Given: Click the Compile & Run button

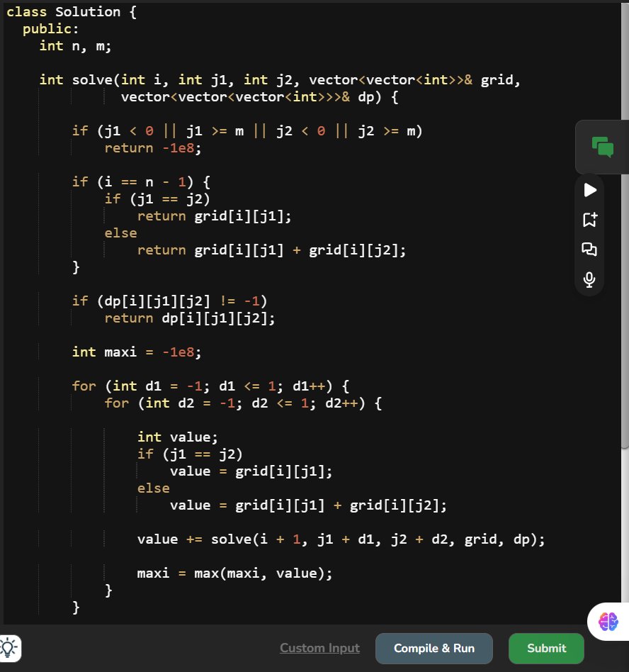Looking at the screenshot, I should click(x=434, y=648).
